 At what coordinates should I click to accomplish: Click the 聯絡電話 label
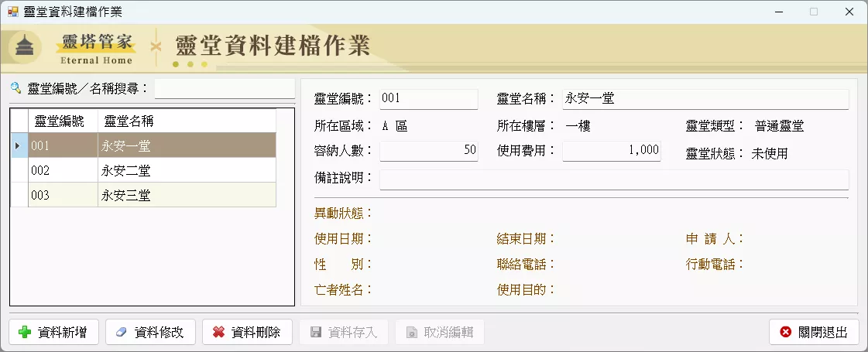point(526,265)
